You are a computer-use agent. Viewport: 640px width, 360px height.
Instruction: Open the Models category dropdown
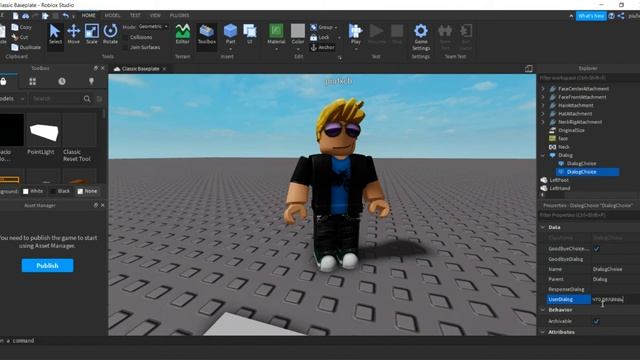(x=12, y=99)
